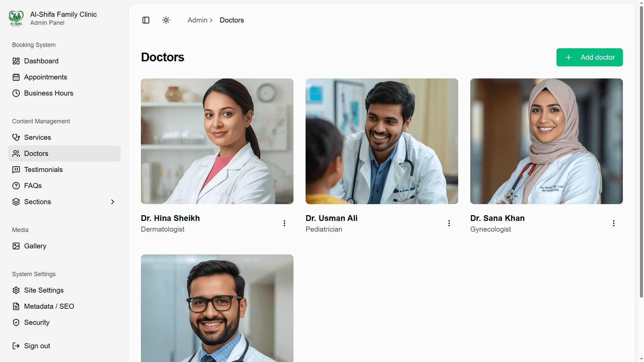The height and width of the screenshot is (362, 644).
Task: Click Al-Shifa Family Clinic title
Action: tap(63, 14)
